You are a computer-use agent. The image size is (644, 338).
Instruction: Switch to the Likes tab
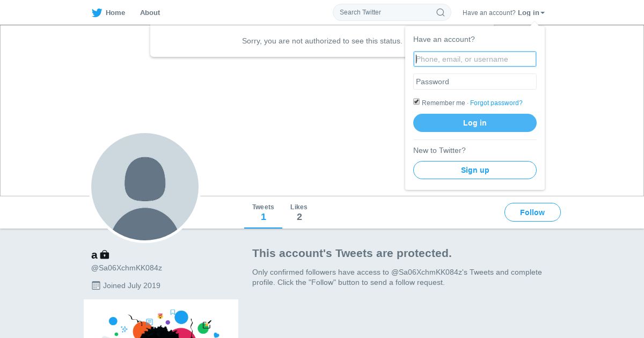299,212
